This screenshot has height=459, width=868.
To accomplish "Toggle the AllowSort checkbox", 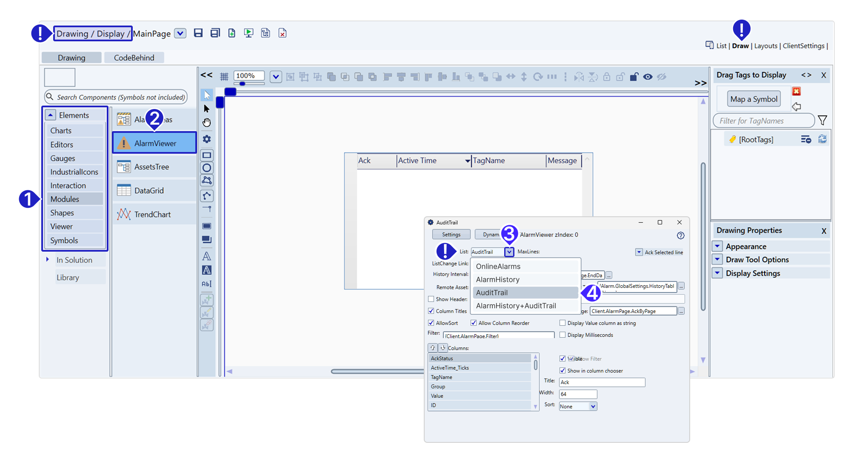I will [431, 323].
